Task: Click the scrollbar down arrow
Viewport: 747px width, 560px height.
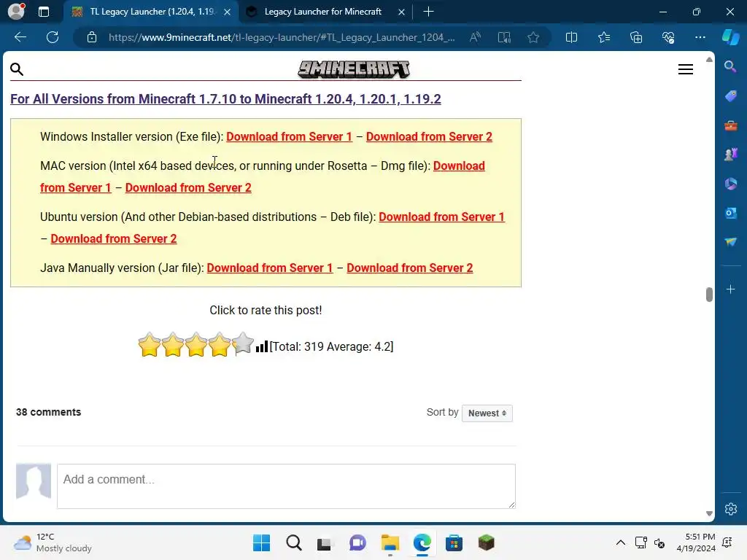Action: 709,514
